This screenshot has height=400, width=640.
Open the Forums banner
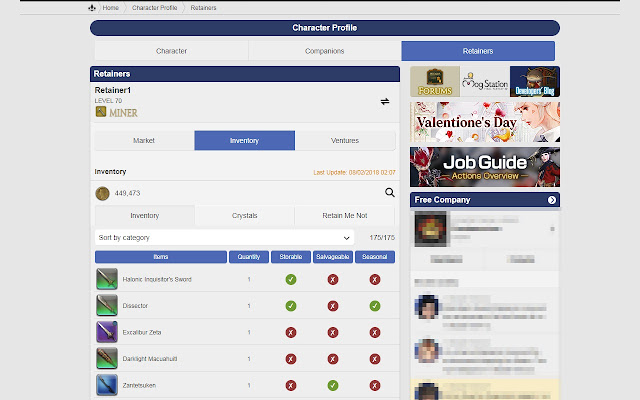pos(435,82)
